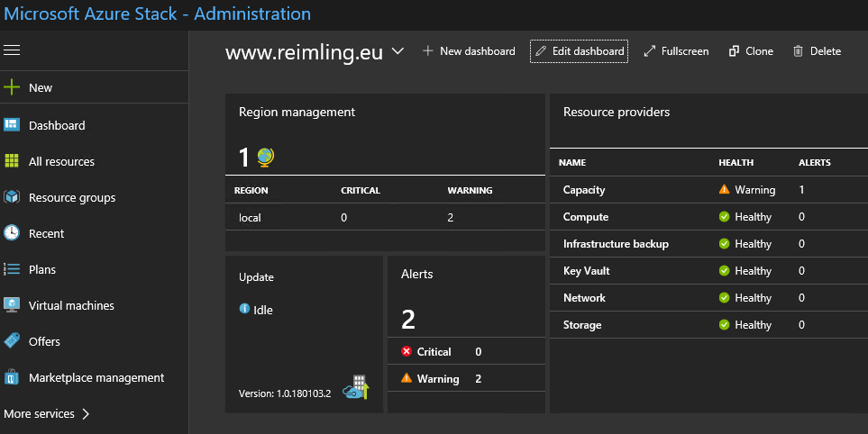Select the Compute resource provider name
This screenshot has width=868, height=434.
click(586, 217)
